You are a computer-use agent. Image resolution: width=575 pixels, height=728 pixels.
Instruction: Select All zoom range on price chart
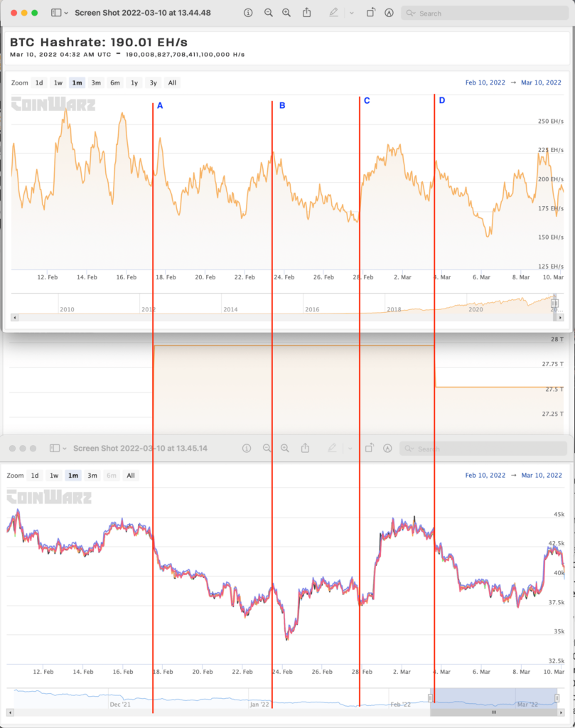click(130, 476)
